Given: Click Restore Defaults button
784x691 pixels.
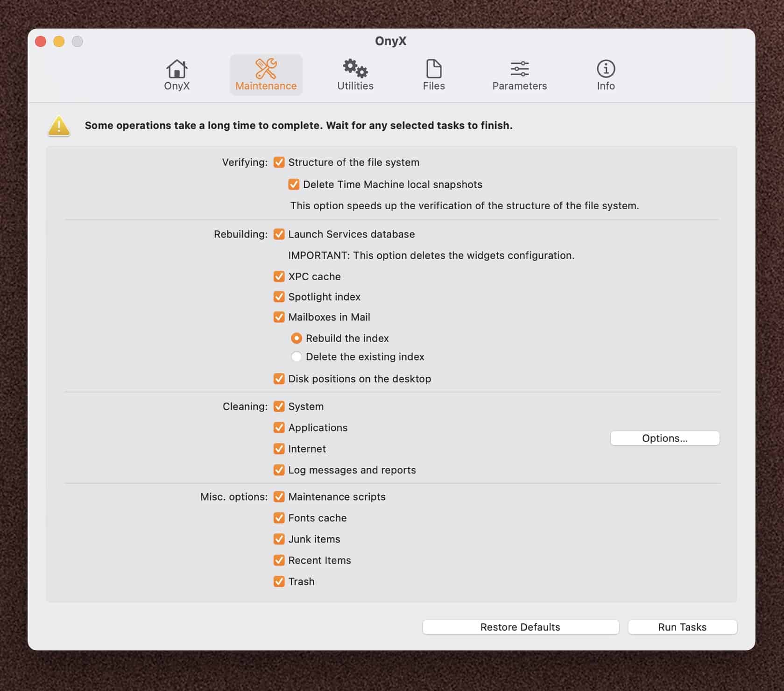Looking at the screenshot, I should [521, 627].
